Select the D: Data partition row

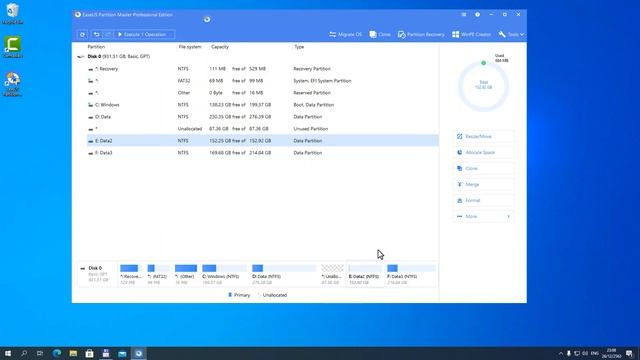(x=262, y=117)
